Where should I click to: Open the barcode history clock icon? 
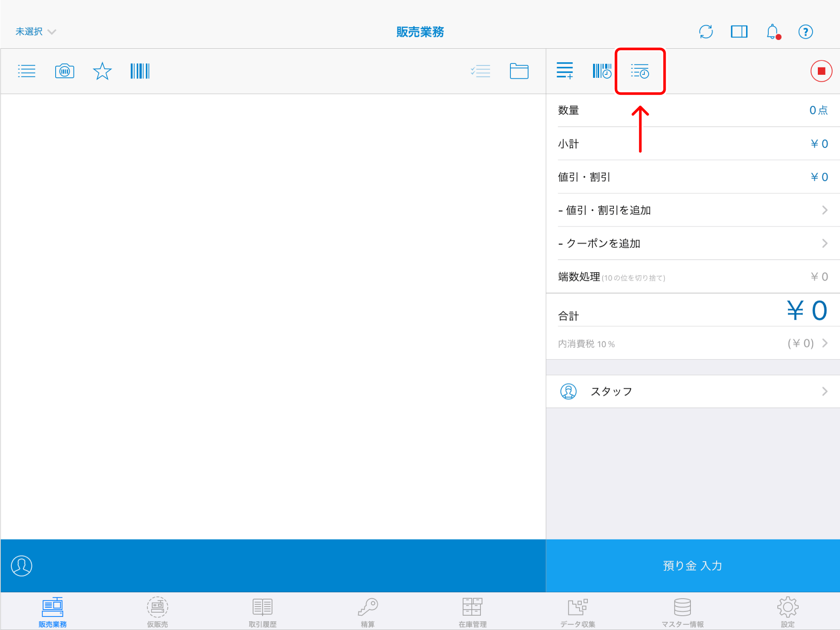(602, 71)
